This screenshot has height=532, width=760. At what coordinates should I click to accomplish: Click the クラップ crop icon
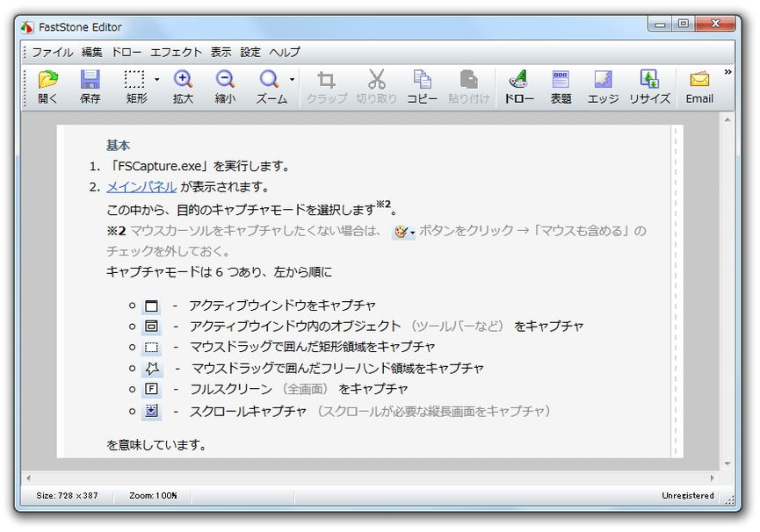pyautogui.click(x=326, y=79)
